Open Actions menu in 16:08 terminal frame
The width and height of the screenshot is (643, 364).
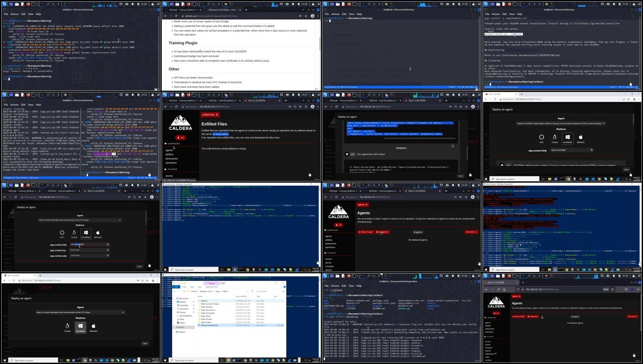(335, 286)
